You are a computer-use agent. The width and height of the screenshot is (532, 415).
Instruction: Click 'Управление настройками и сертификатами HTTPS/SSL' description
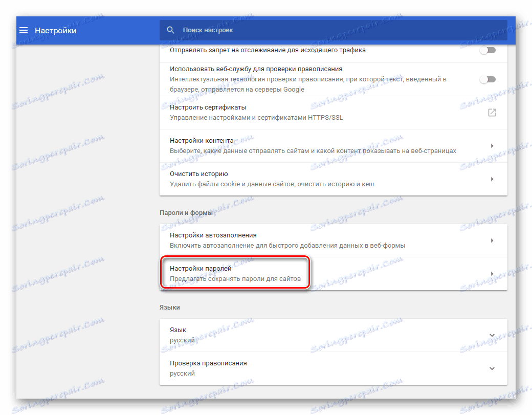pos(256,118)
